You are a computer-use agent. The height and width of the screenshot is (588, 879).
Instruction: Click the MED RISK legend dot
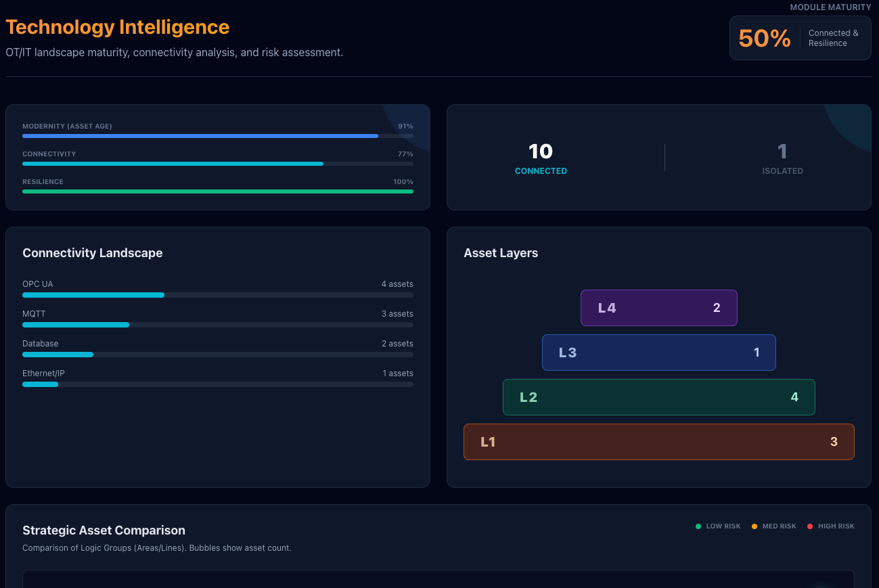click(754, 526)
